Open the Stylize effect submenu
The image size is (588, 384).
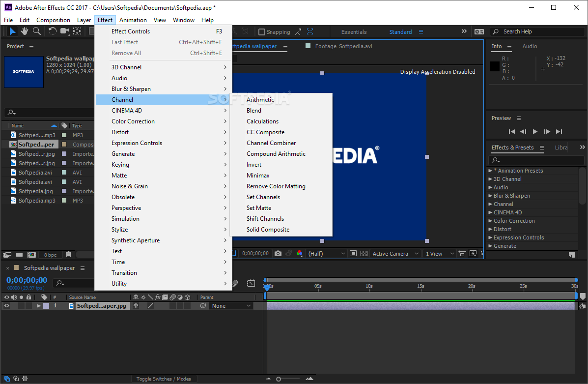[164, 230]
